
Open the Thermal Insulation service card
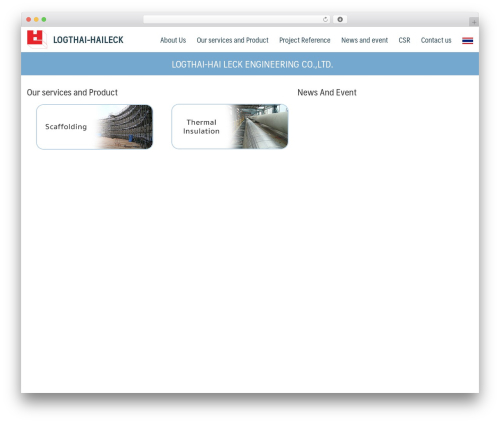[230, 126]
